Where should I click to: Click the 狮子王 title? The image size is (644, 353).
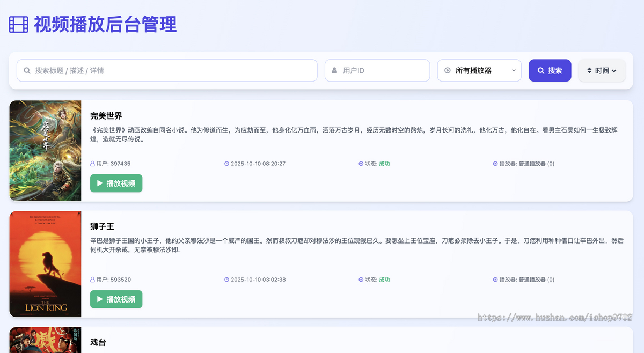[102, 226]
